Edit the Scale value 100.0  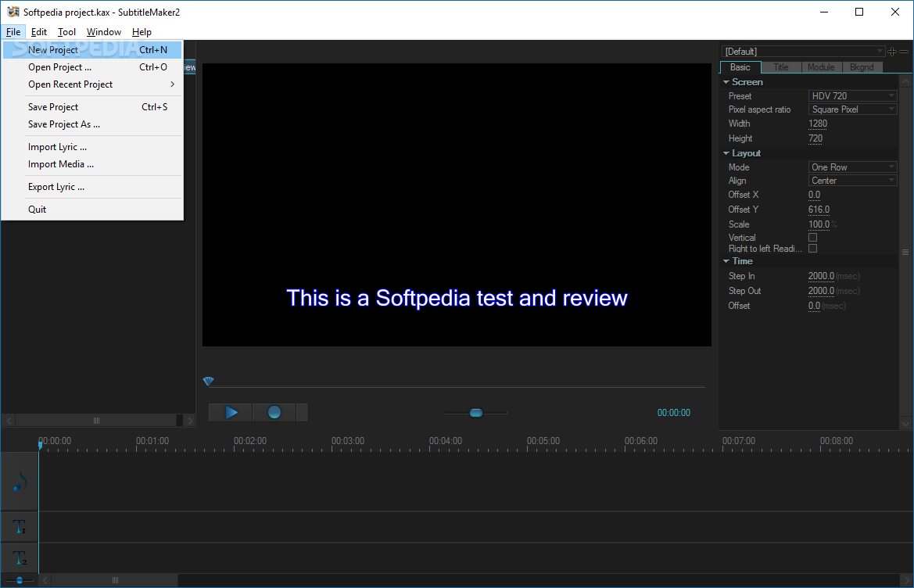819,224
